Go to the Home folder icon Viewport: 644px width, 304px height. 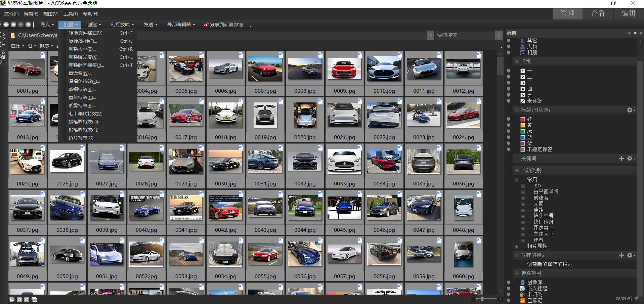pos(6,25)
